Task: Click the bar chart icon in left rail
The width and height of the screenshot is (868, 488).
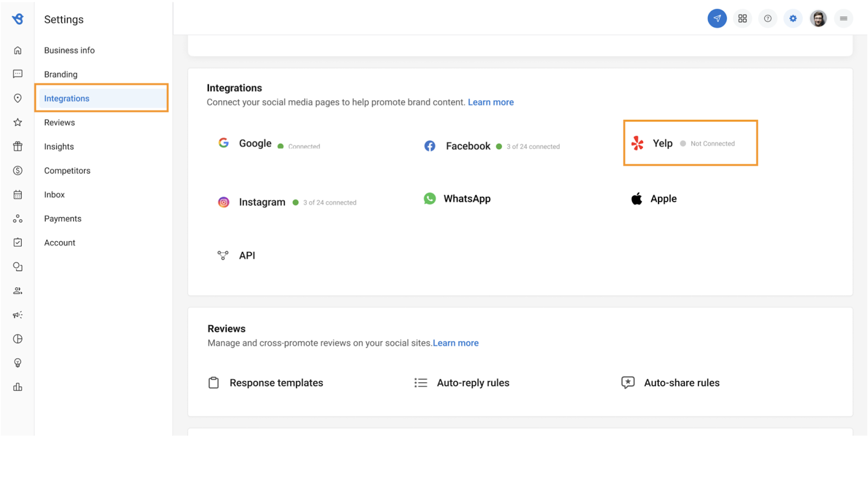Action: (x=18, y=387)
